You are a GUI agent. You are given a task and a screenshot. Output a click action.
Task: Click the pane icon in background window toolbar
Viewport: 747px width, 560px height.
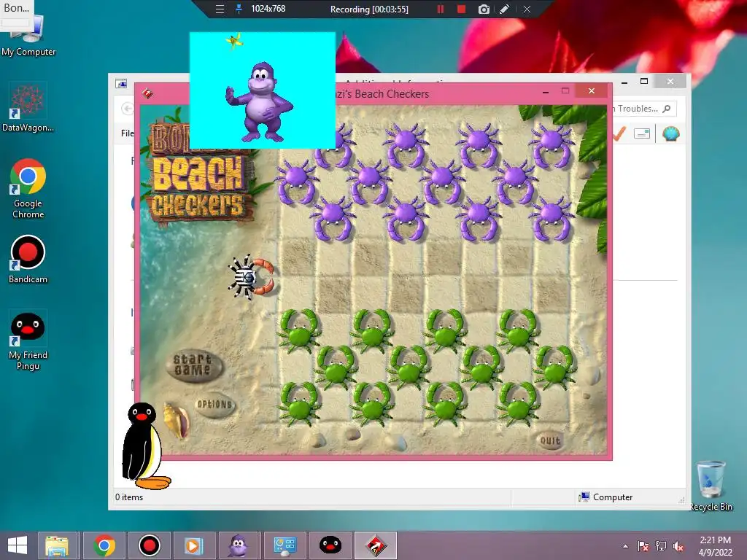pyautogui.click(x=642, y=134)
